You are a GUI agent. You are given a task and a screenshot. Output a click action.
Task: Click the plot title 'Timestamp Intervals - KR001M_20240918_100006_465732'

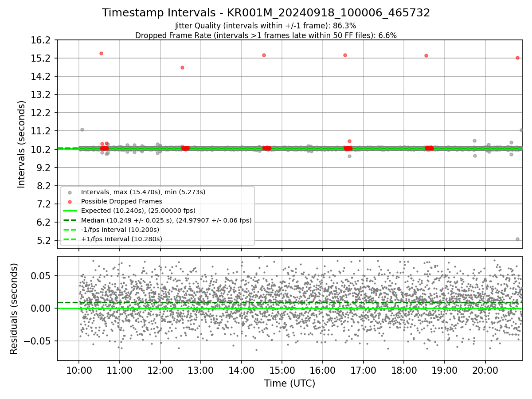266,13
